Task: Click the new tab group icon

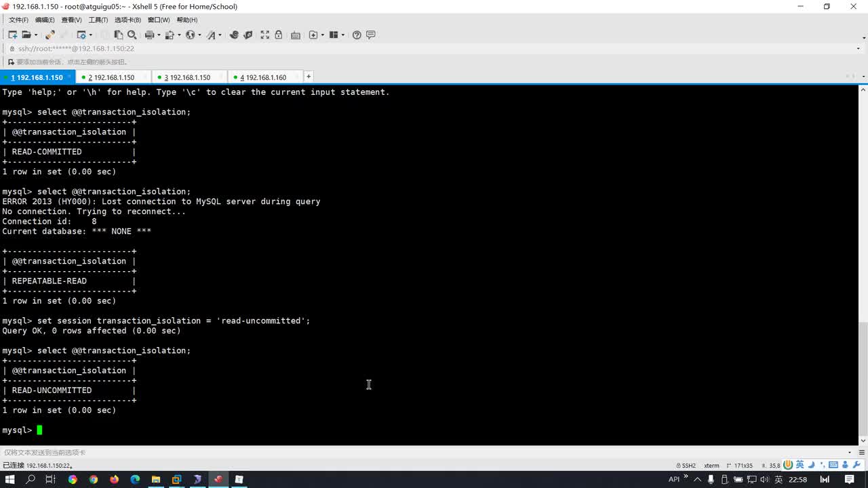Action: pos(313,35)
